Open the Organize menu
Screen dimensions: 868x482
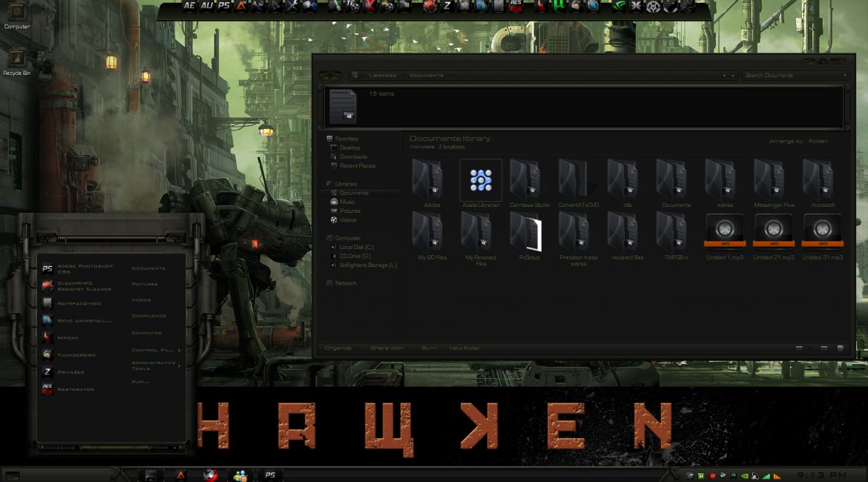click(x=338, y=348)
